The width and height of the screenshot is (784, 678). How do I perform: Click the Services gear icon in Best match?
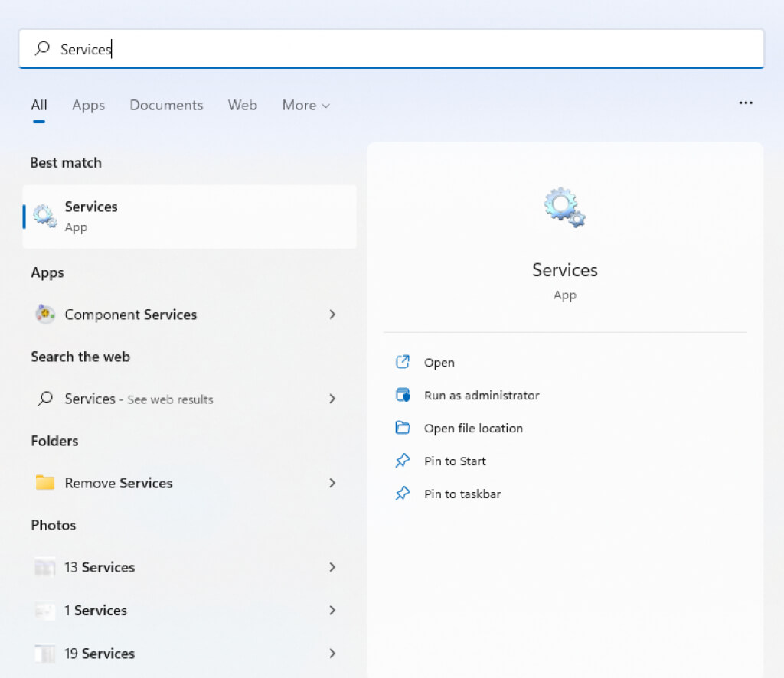tap(45, 217)
